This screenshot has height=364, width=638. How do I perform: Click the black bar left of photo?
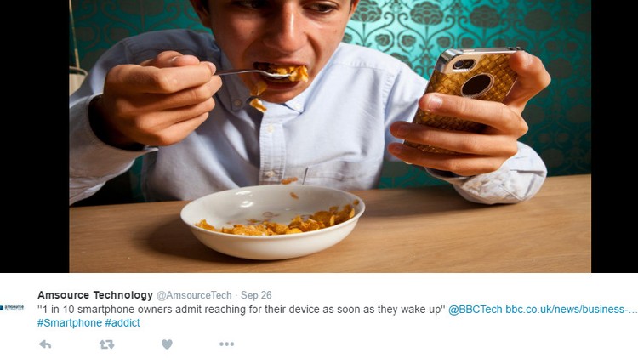(x=35, y=136)
